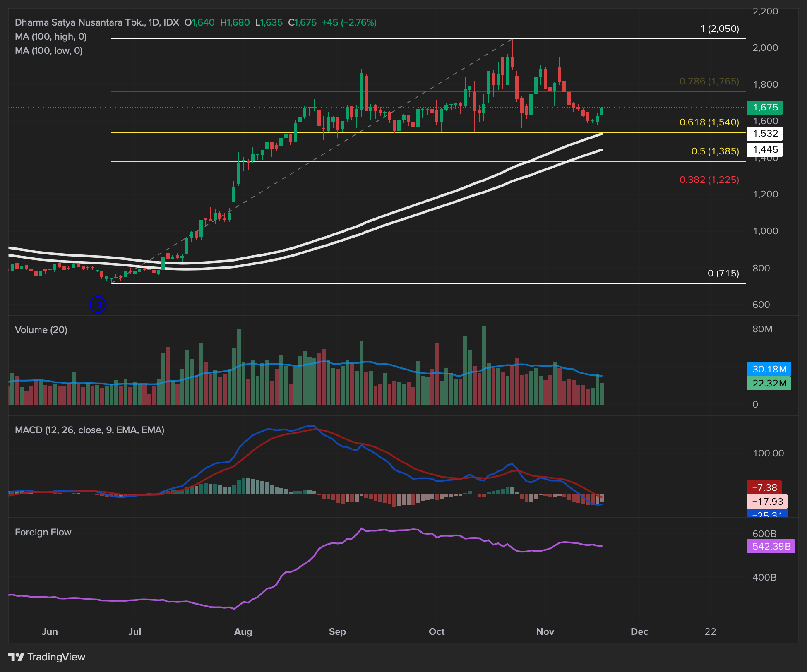The height and width of the screenshot is (672, 807).
Task: Click the green 1,675 current price tag
Action: 765,108
